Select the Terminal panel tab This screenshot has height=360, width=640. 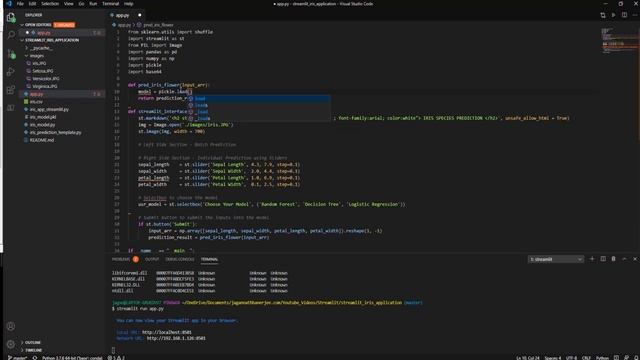coord(209,259)
